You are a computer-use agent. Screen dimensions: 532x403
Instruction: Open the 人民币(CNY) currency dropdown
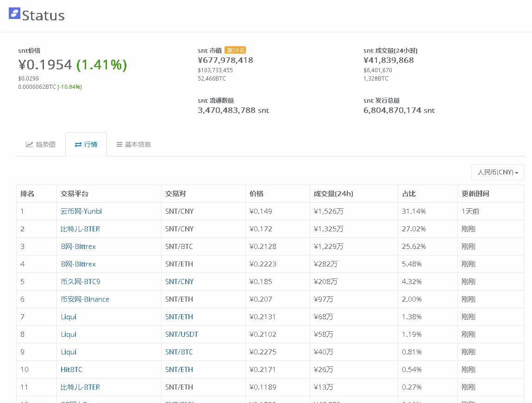click(x=497, y=172)
